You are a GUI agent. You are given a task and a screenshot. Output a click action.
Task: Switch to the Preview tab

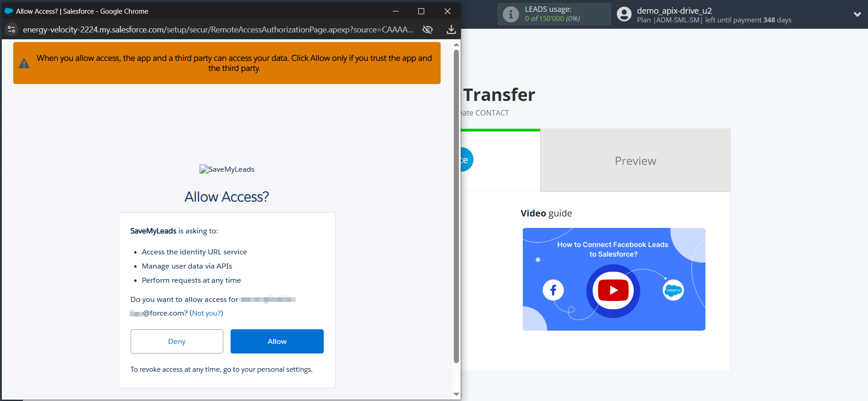tap(635, 161)
